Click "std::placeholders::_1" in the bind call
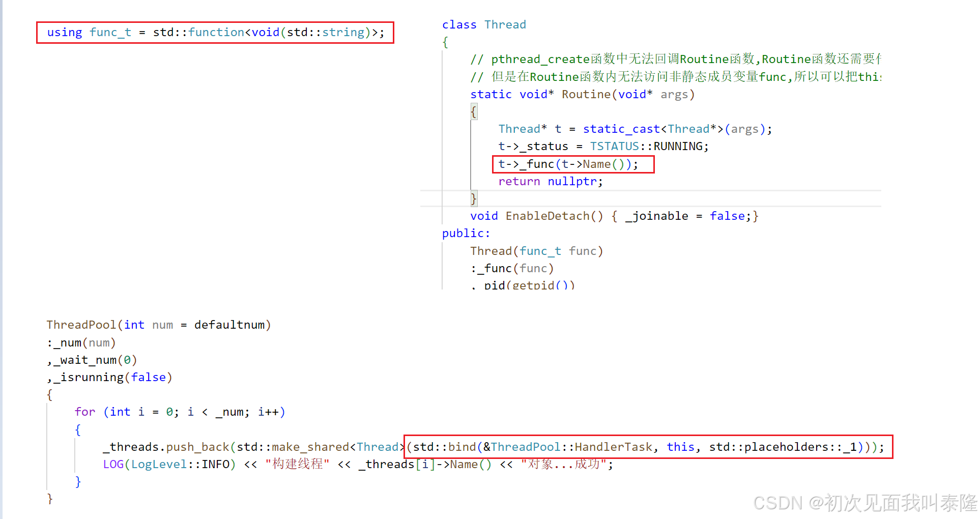 coord(783,447)
